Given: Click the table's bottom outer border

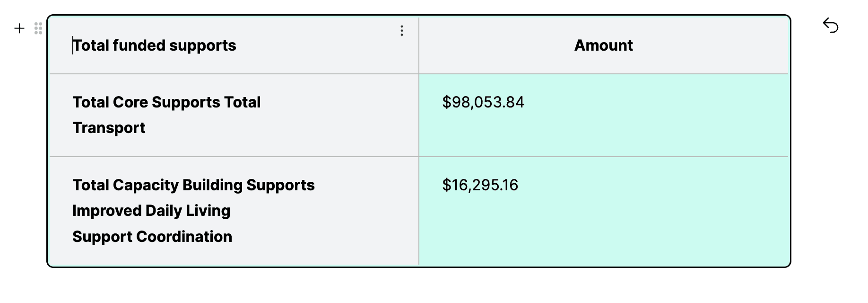Looking at the screenshot, I should click(x=419, y=267).
